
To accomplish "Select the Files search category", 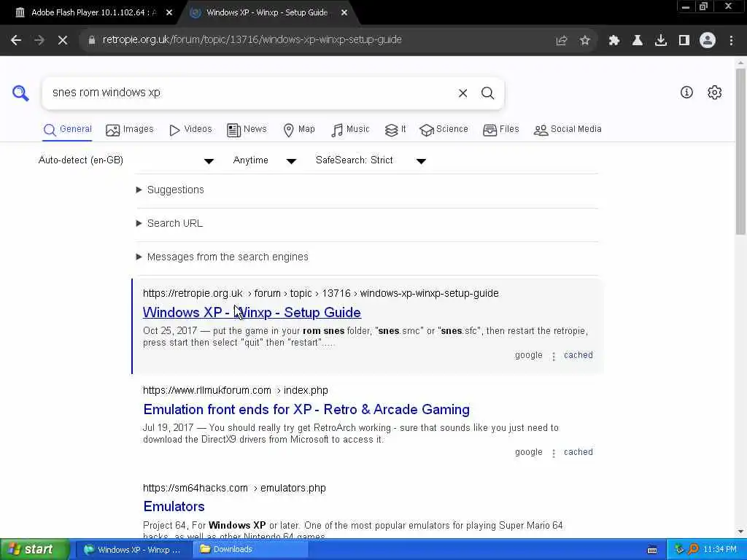I will pos(500,130).
